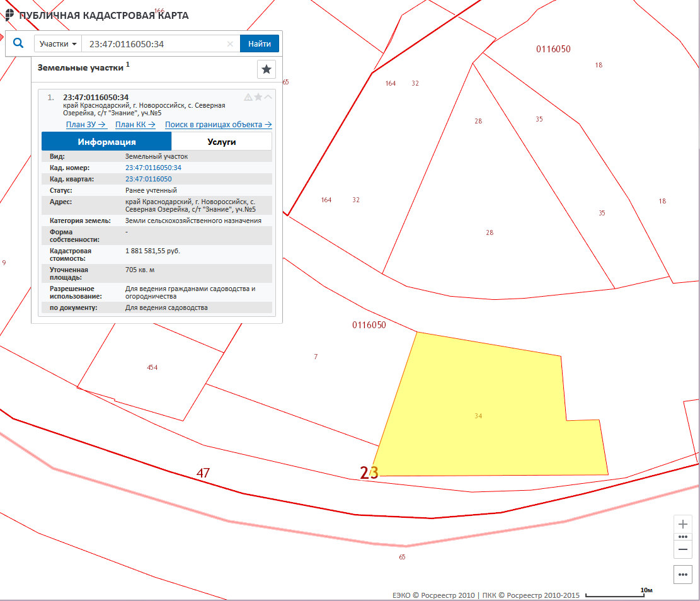Click cadastral quarter link 23:47:0116050

pyautogui.click(x=148, y=179)
